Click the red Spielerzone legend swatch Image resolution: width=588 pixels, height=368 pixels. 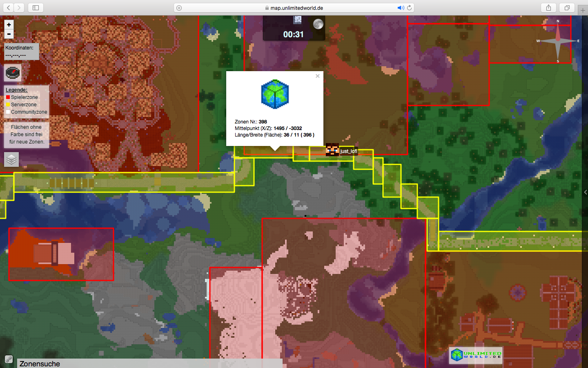(x=8, y=97)
